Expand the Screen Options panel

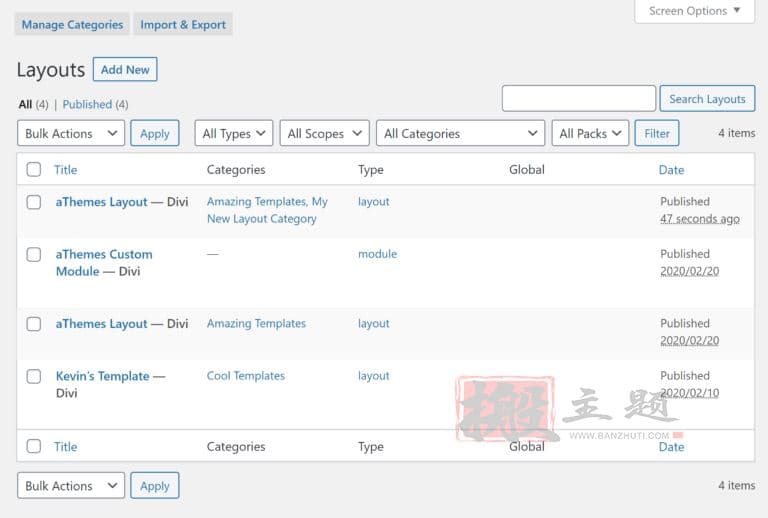click(x=694, y=11)
